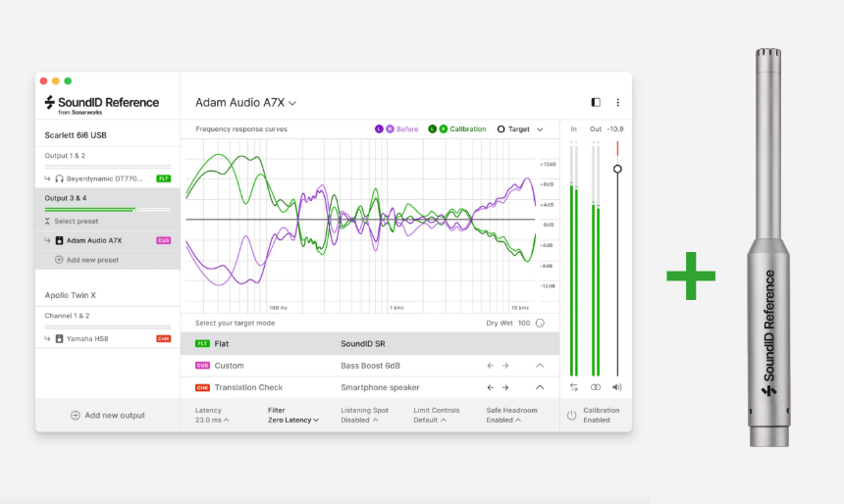Toggle Calibration right channel R curve

click(443, 129)
